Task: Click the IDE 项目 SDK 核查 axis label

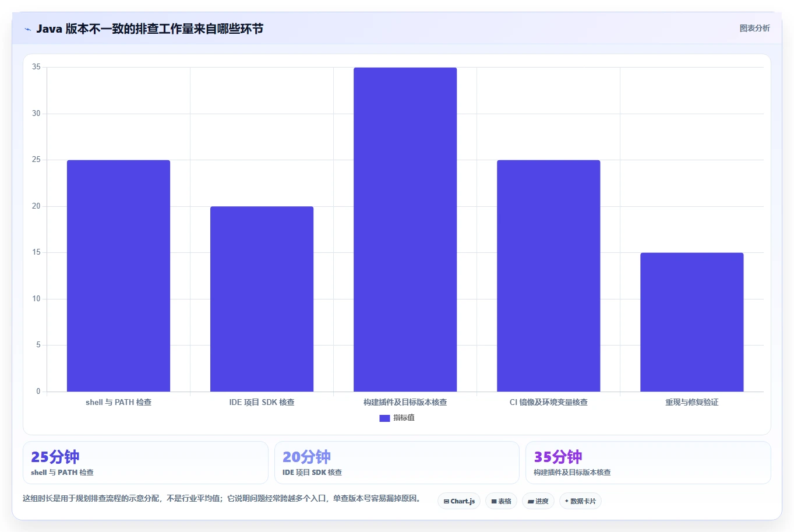Action: click(262, 402)
